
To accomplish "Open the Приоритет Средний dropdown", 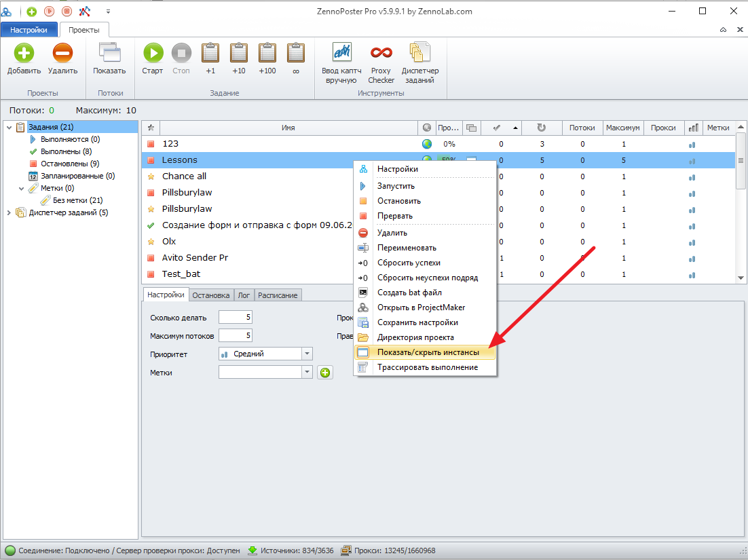I will tap(307, 354).
